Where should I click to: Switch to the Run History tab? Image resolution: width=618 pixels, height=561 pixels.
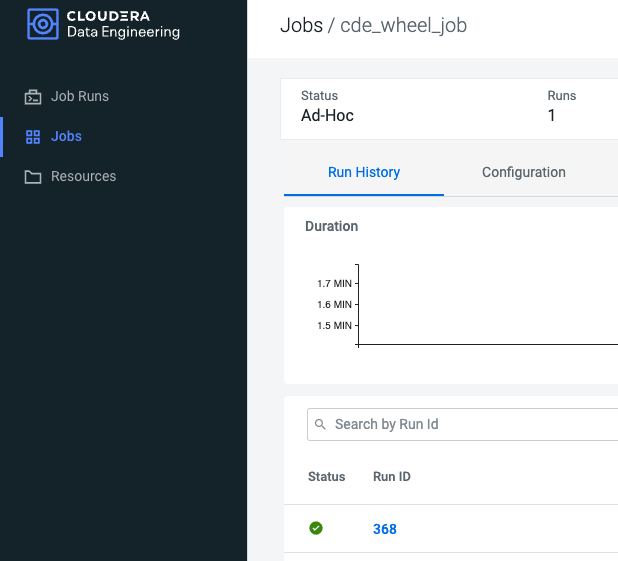coord(364,172)
